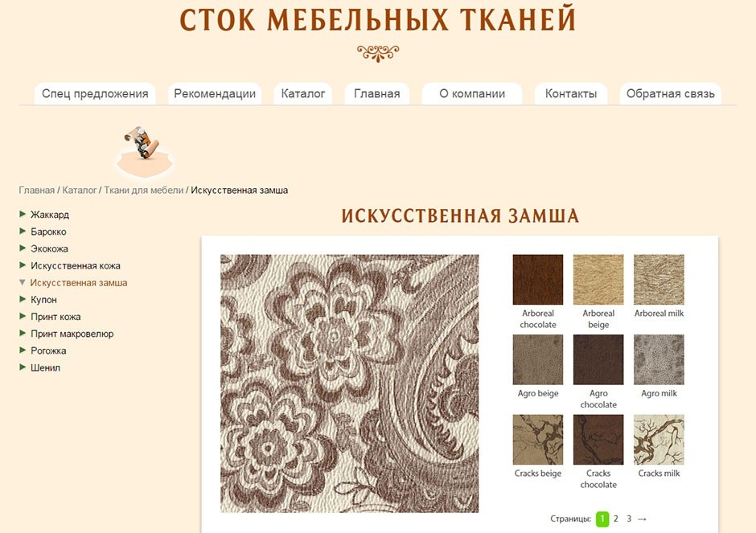Select the Arboreal beige swatch
This screenshot has width=756, height=533.
(x=598, y=280)
